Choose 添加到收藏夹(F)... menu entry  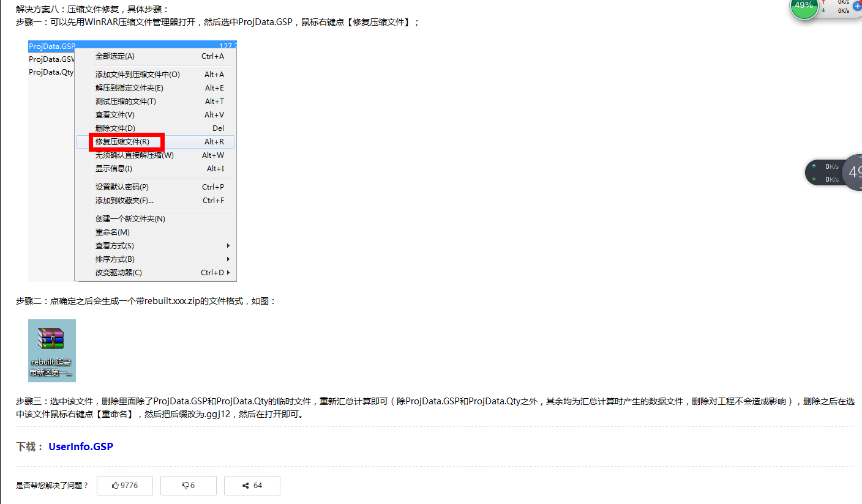(x=156, y=201)
